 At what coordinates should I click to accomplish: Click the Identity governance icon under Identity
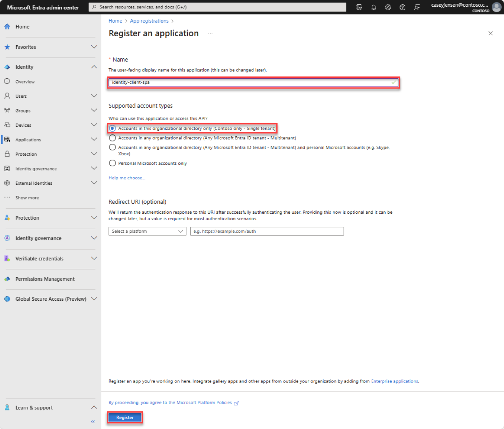(x=7, y=168)
